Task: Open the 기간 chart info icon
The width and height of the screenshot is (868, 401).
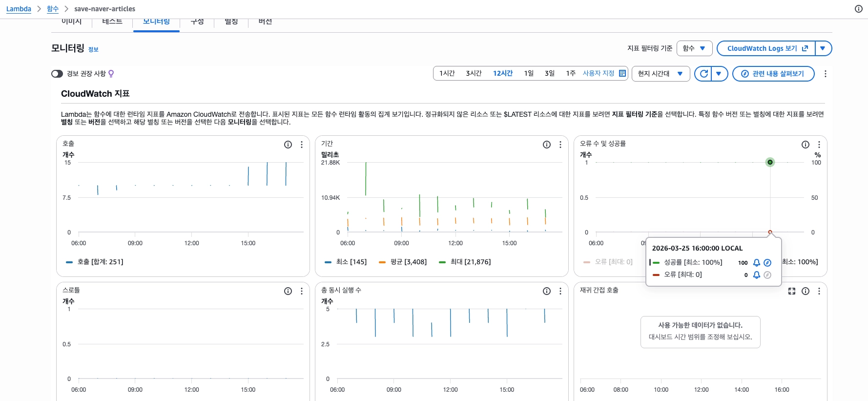Action: pos(547,145)
